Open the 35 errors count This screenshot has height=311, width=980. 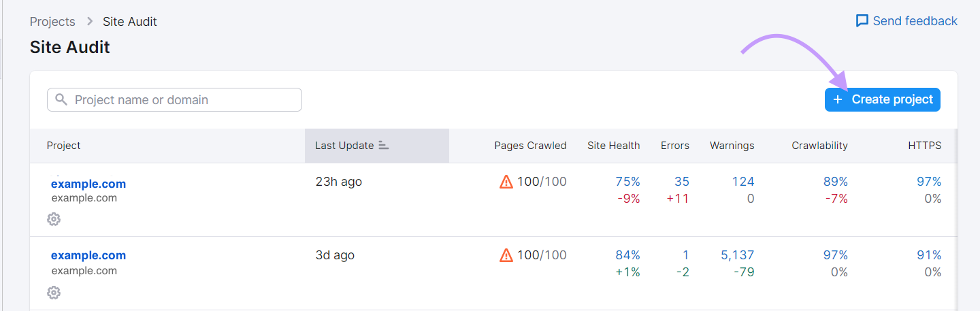[682, 182]
